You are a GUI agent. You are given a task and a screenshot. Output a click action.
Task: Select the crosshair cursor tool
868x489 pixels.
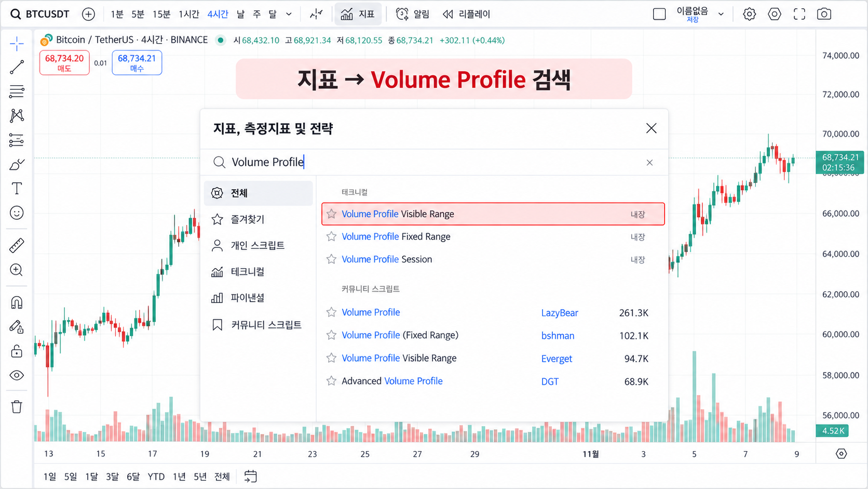(17, 44)
